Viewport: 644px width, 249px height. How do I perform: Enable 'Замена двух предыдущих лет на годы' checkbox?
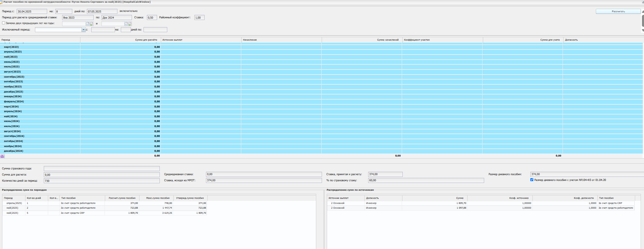pos(4,23)
